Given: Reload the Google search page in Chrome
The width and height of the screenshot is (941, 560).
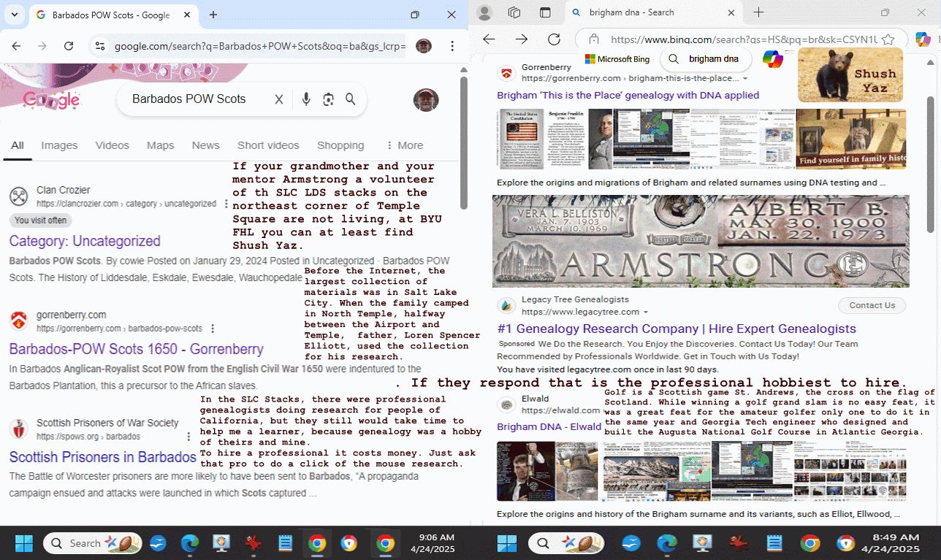Looking at the screenshot, I should pyautogui.click(x=69, y=46).
